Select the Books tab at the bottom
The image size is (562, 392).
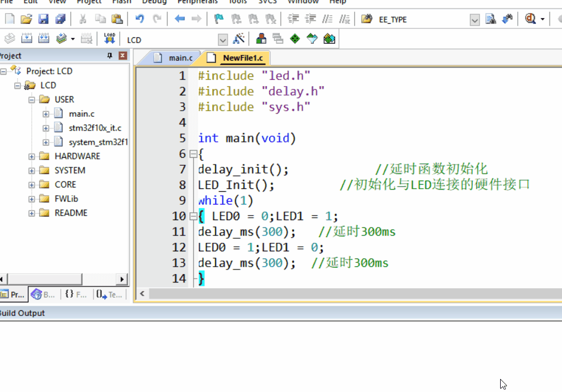(x=43, y=294)
